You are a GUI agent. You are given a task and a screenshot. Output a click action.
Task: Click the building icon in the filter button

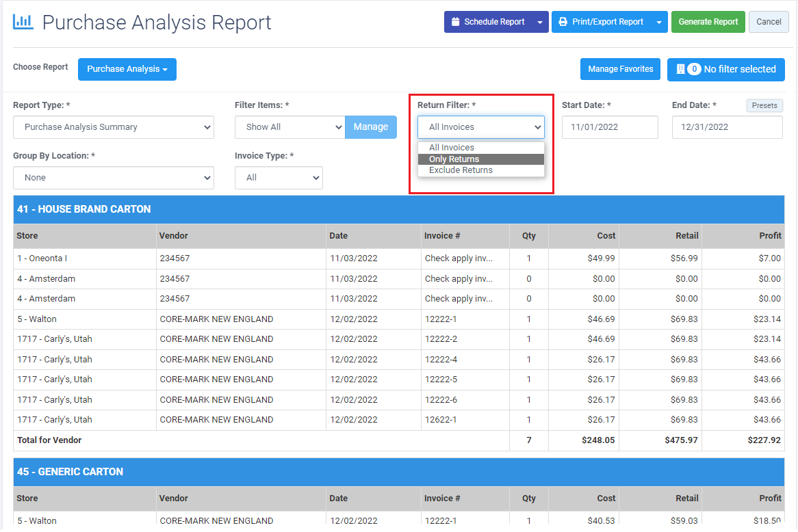680,69
